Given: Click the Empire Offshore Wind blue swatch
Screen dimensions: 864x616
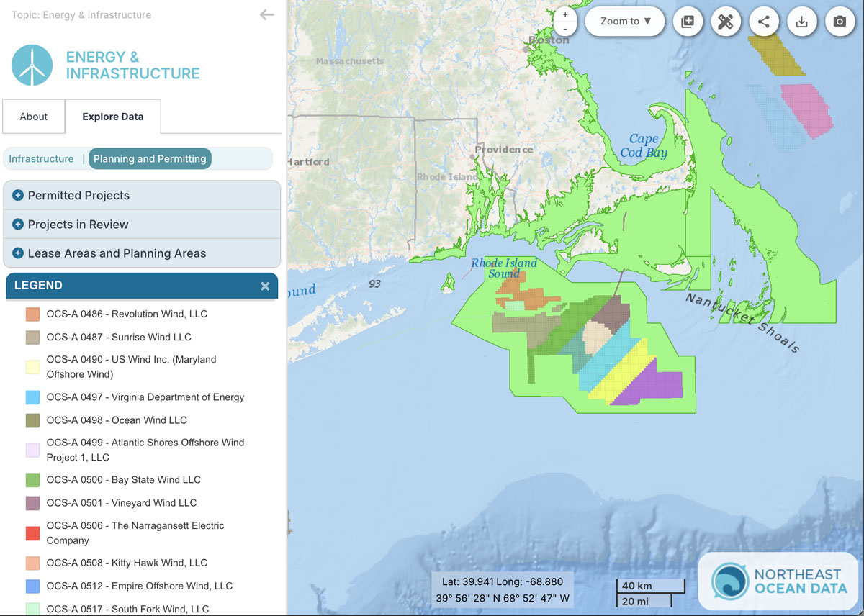Looking at the screenshot, I should click(x=32, y=586).
